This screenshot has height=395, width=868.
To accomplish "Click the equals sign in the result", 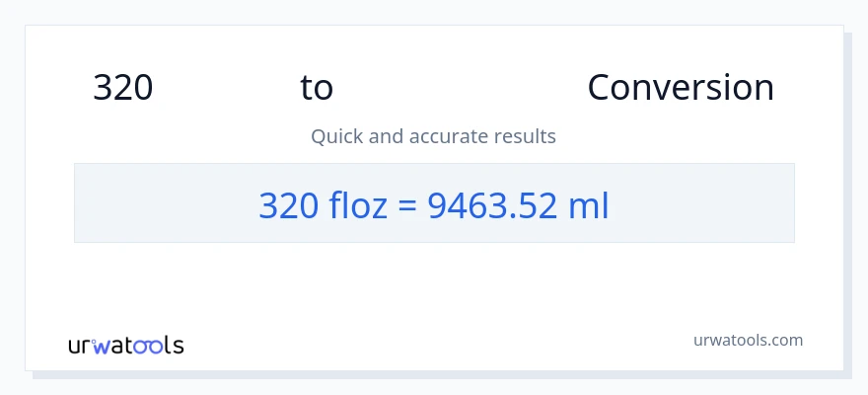I will [x=406, y=205].
